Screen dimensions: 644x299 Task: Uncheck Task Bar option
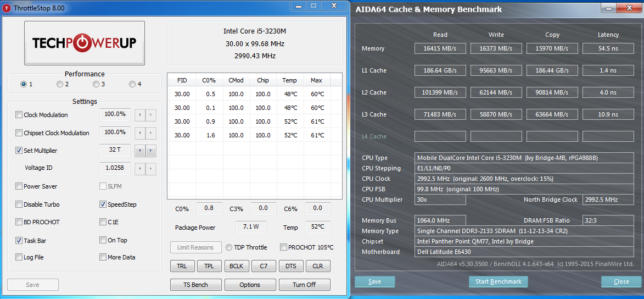(x=19, y=241)
